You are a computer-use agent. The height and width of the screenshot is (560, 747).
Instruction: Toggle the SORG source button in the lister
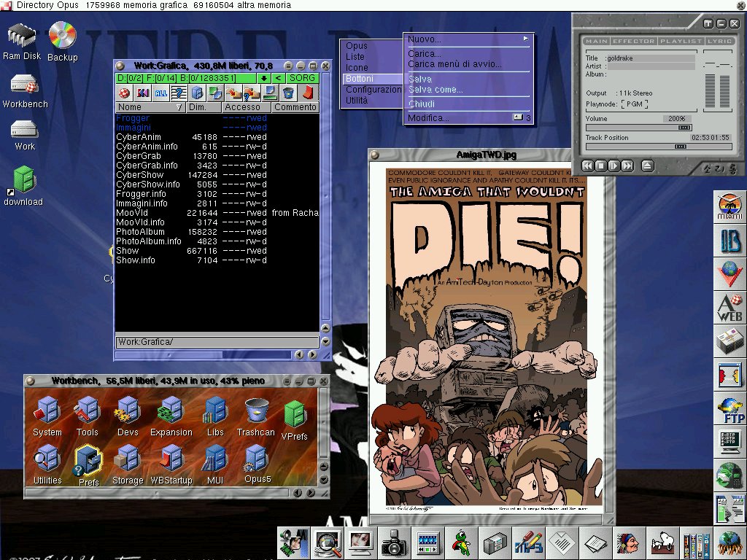[302, 78]
